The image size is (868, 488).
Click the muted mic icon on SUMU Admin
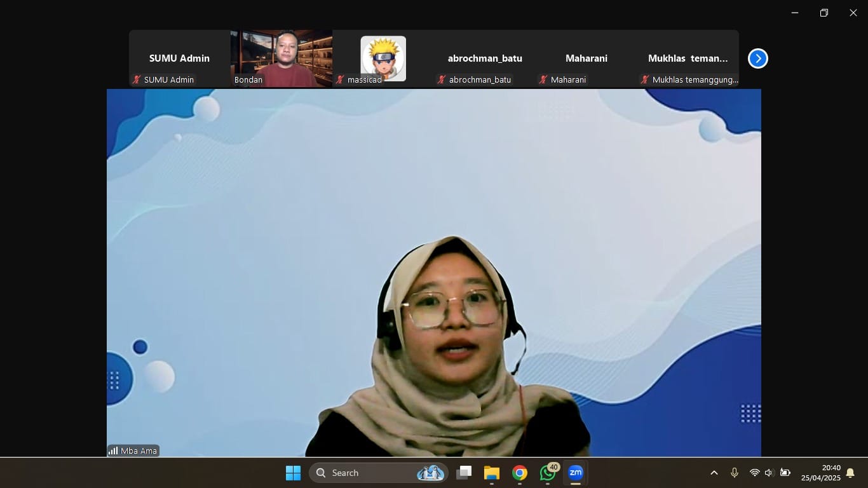pos(137,80)
